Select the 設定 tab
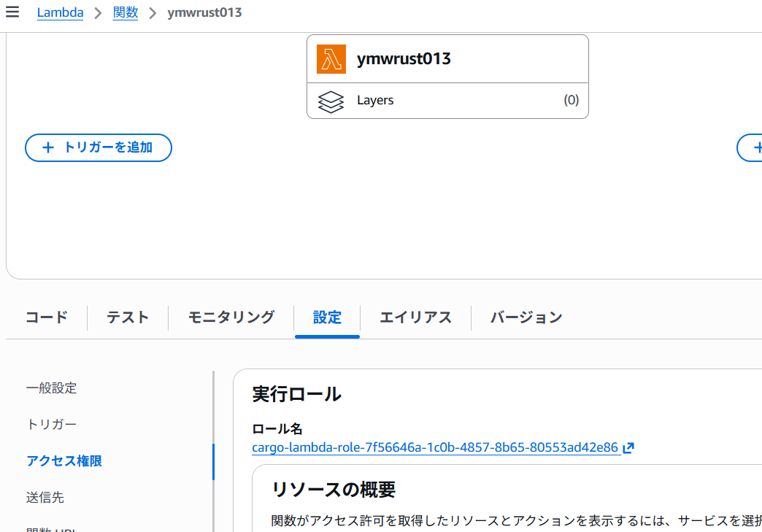 pos(327,317)
